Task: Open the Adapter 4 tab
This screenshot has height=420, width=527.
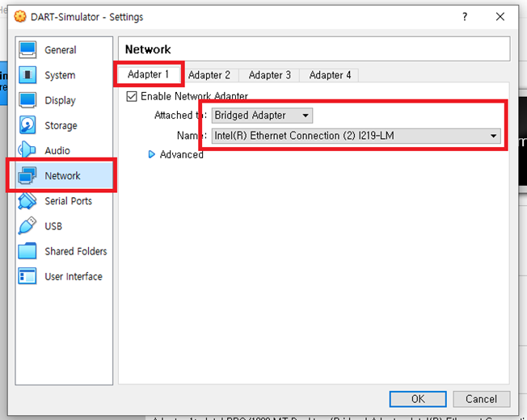Action: [x=330, y=75]
